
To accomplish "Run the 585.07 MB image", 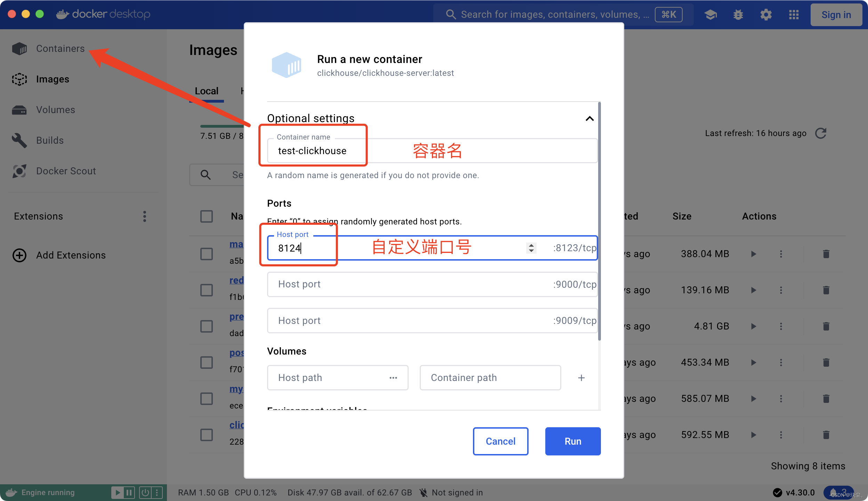I will [x=753, y=399].
